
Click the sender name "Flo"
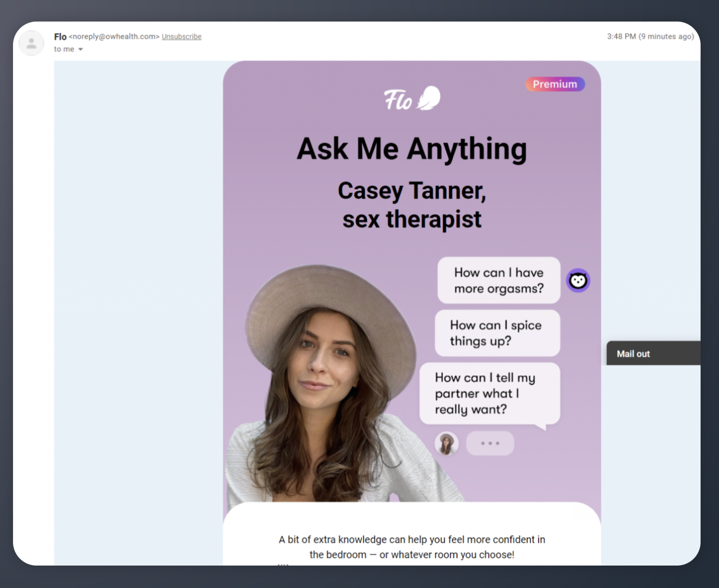coord(60,36)
